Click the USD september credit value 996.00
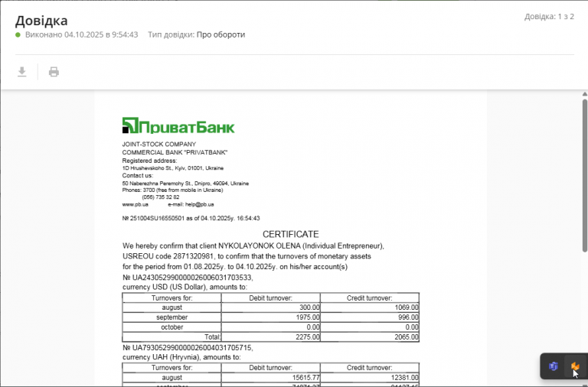 click(x=408, y=317)
